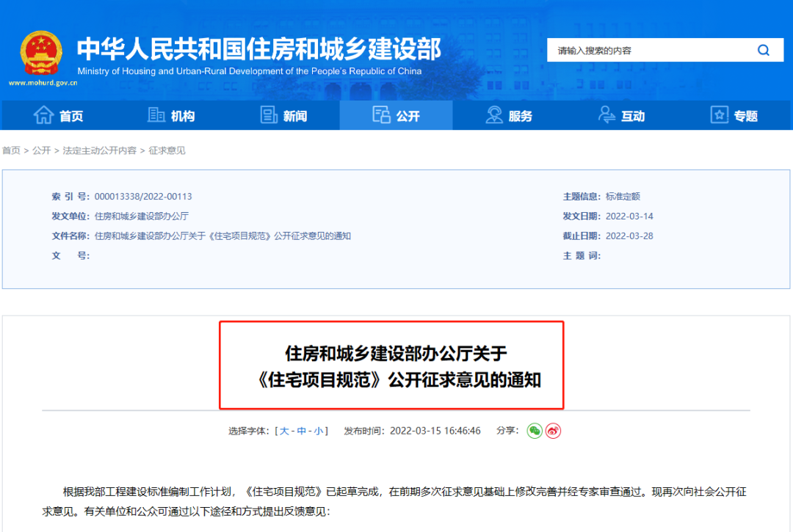
Task: Click the newspaper icon beside 新闻
Action: click(269, 114)
